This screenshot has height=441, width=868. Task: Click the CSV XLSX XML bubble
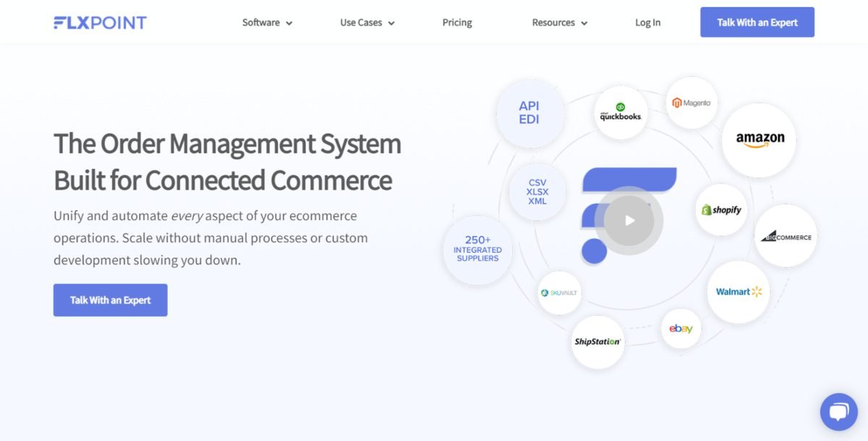click(537, 192)
